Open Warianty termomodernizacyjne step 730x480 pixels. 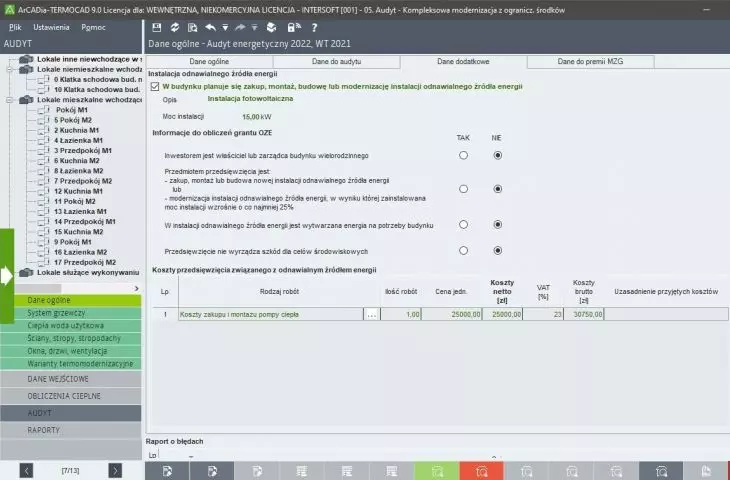point(71,364)
